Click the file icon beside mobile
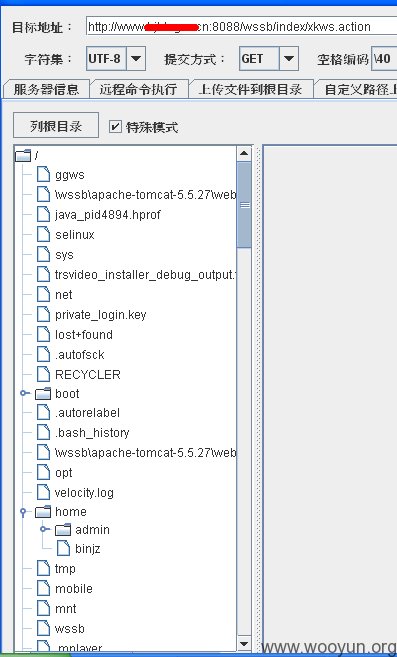 pyautogui.click(x=43, y=588)
